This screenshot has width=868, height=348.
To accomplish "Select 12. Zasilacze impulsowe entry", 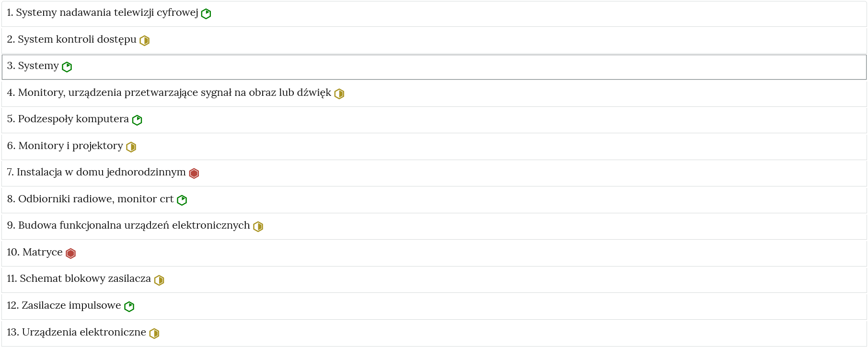I will coord(434,306).
